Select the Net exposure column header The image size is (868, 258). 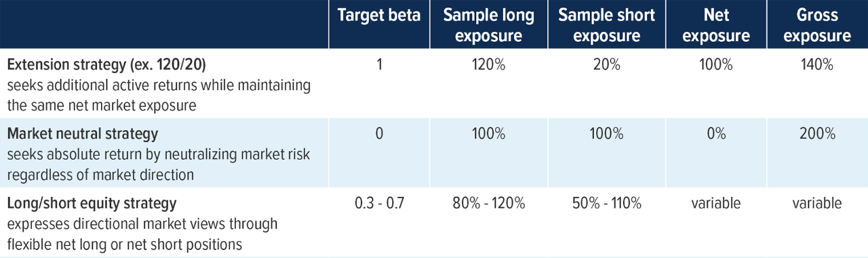(716, 24)
